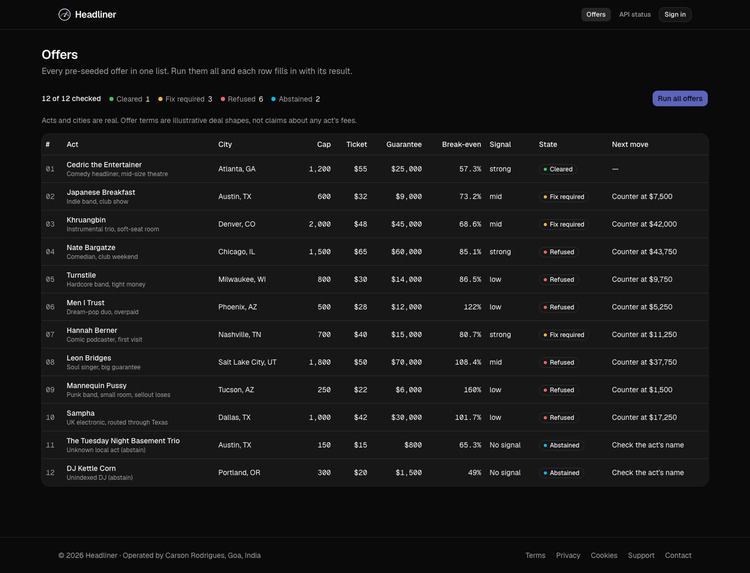This screenshot has width=750, height=573.
Task: Open the Offers nav tab
Action: pos(596,14)
